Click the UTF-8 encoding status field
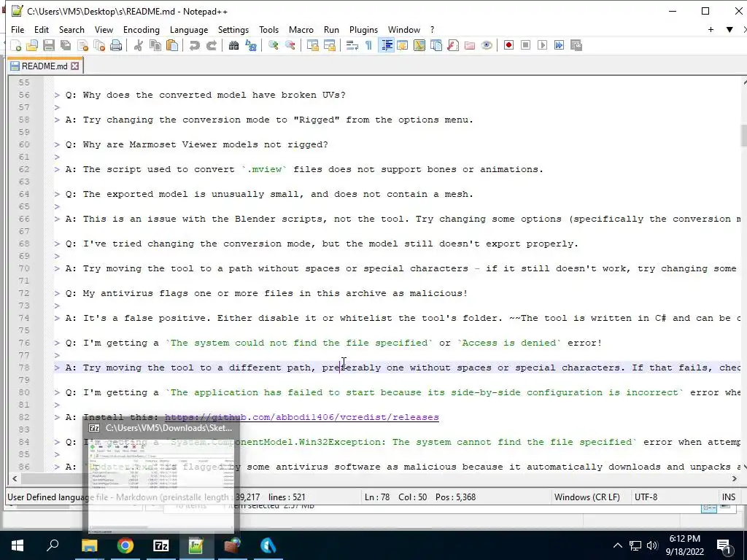The height and width of the screenshot is (560, 747). tap(646, 497)
